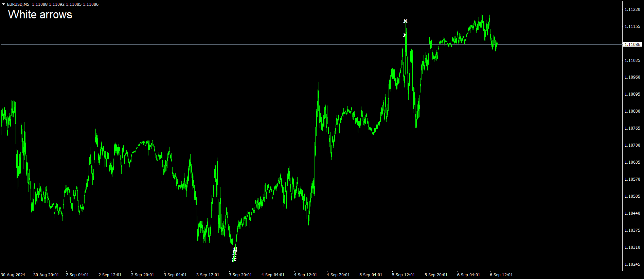This screenshot has width=644, height=279.
Task: Click the open value 1.11088 in the chart header
Action: coord(40,4)
